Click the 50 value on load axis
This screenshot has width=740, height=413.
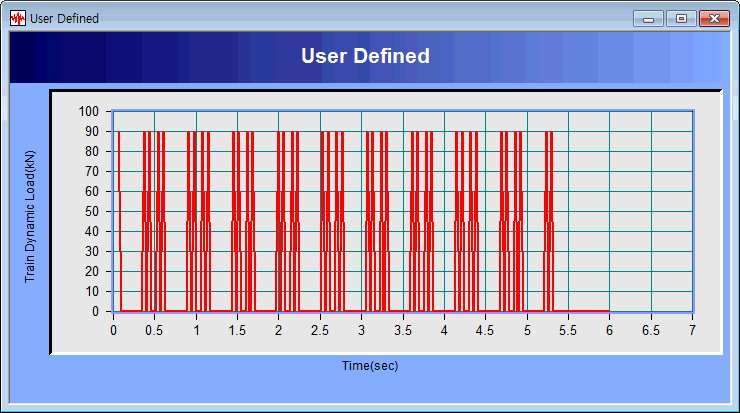click(92, 211)
